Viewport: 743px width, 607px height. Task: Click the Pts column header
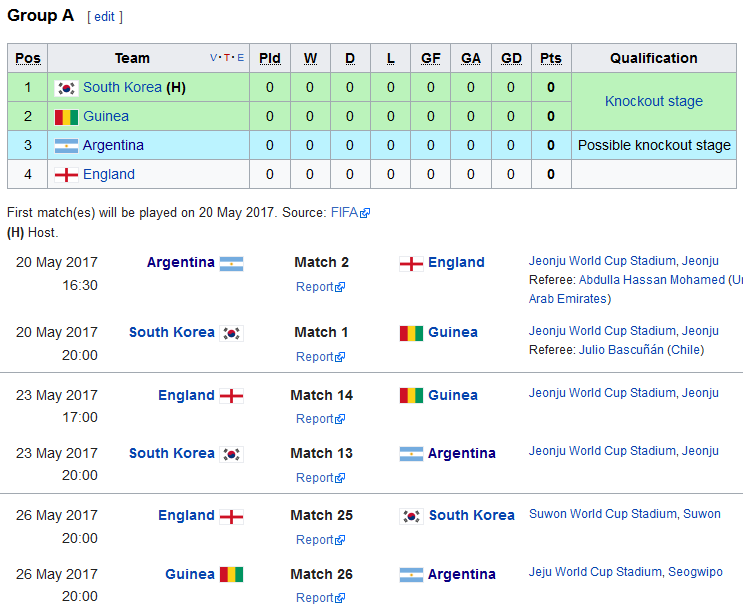[550, 58]
